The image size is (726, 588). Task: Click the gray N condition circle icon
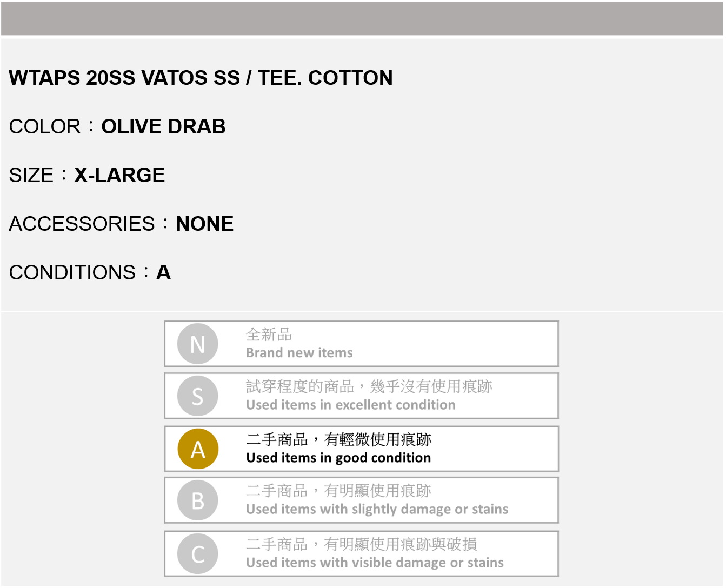click(198, 344)
